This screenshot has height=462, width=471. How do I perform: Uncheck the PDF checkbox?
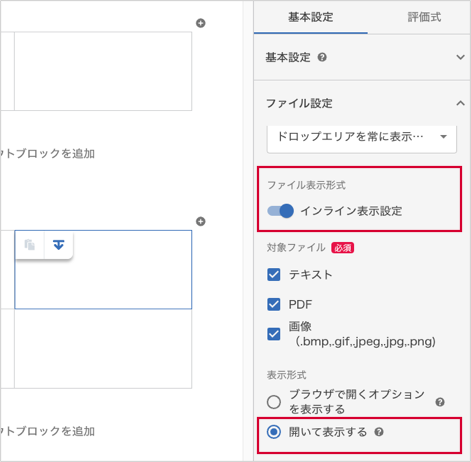[x=274, y=304]
